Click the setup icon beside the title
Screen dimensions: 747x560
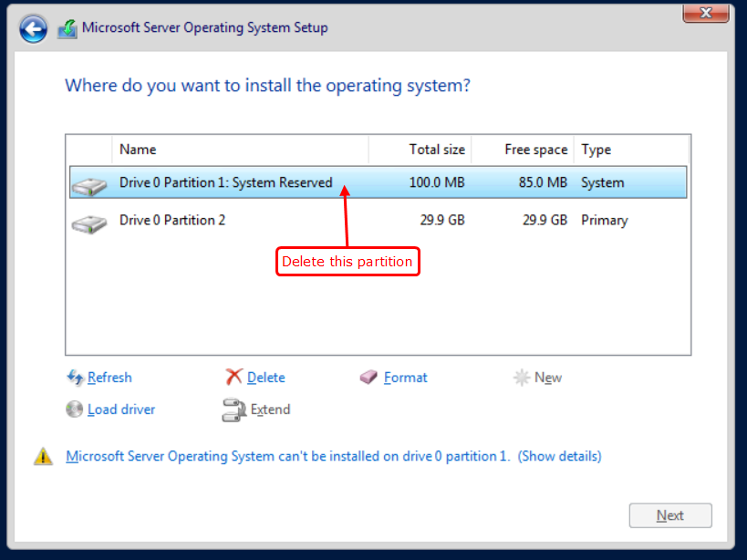[67, 29]
